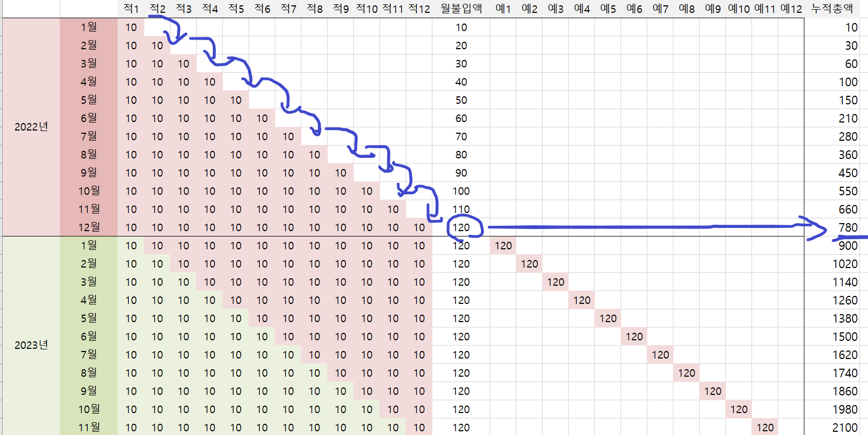Click the 1월 row label under 2022년
The height and width of the screenshot is (435, 868).
pyautogui.click(x=89, y=27)
